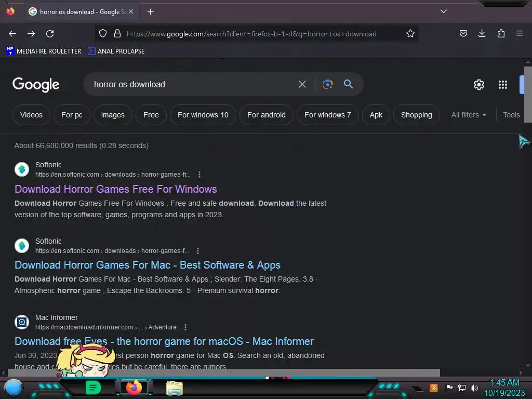Screen dimensions: 532x399
Task: Select Firefox in the taskbar
Action: point(134,388)
